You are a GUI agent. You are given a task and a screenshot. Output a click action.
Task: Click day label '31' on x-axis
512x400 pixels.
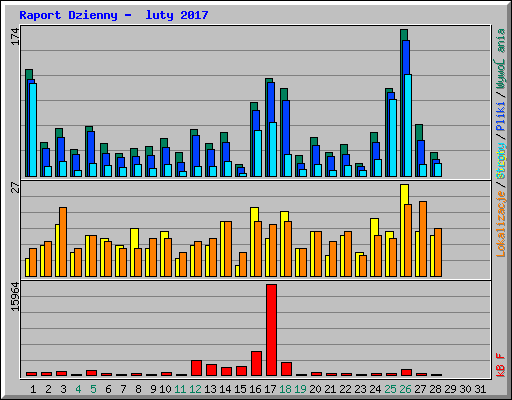tap(480, 389)
